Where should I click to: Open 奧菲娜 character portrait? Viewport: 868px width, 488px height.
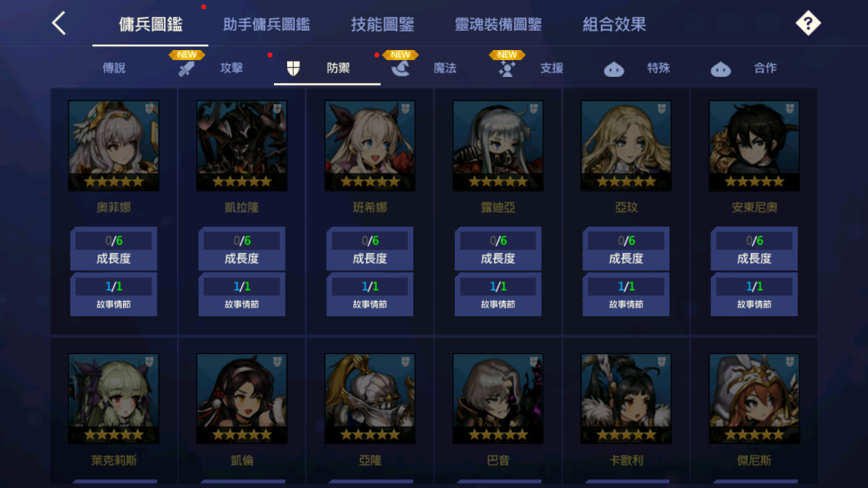(x=113, y=145)
